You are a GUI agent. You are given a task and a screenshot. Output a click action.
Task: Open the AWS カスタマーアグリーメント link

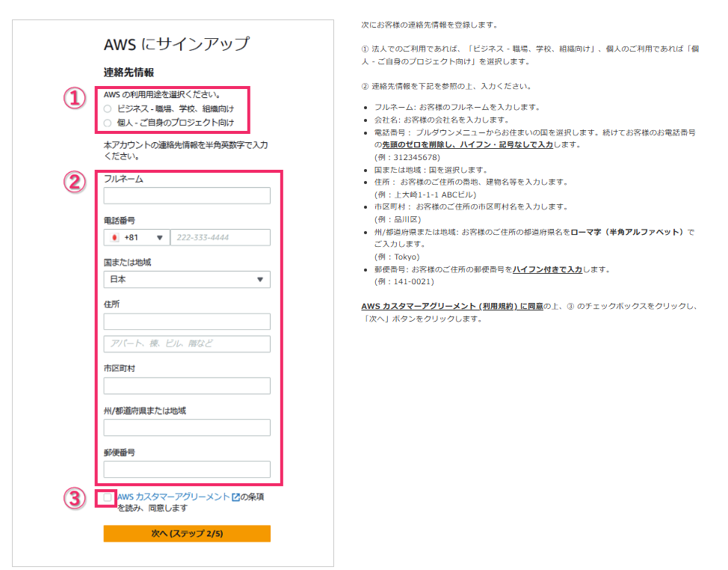(173, 497)
